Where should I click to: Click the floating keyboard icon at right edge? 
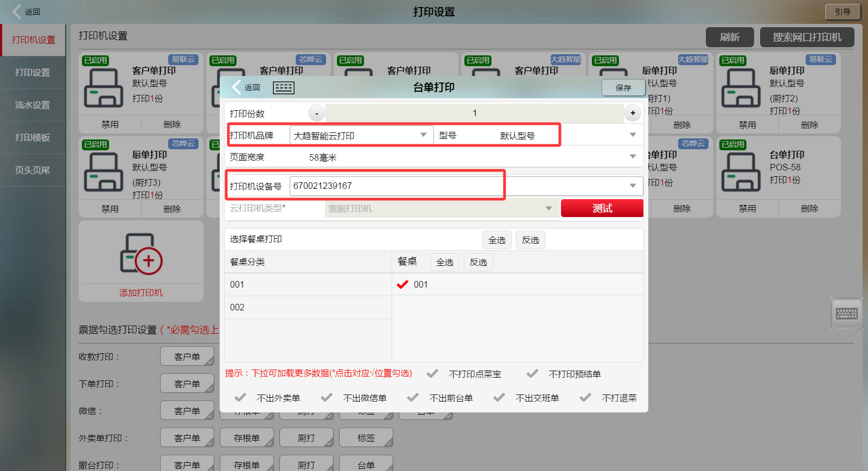click(x=846, y=314)
